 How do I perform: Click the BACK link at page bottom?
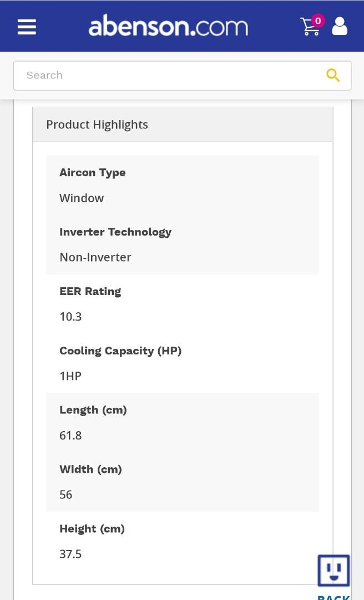332,597
